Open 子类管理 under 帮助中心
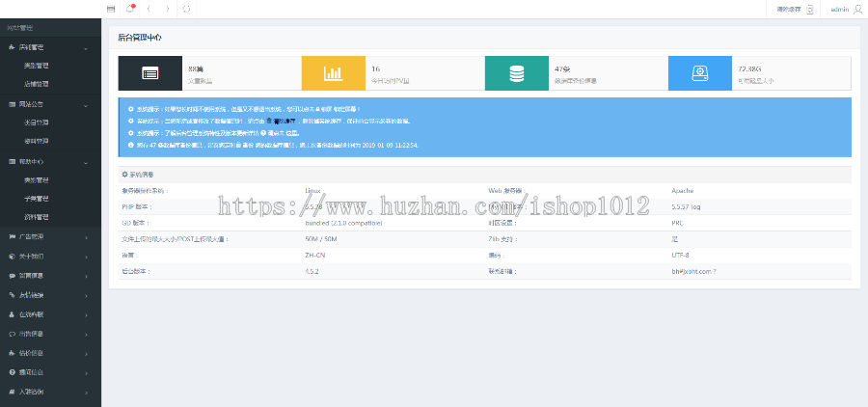 pos(36,199)
